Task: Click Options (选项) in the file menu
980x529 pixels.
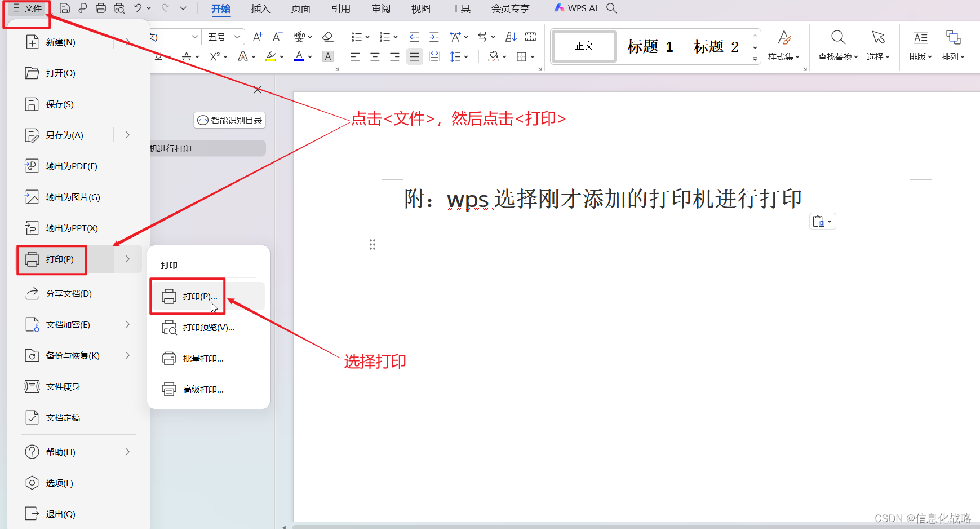Action: click(x=78, y=483)
